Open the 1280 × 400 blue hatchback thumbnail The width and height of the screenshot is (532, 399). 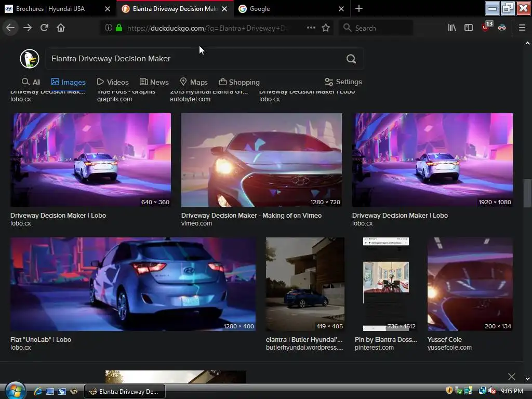click(133, 284)
